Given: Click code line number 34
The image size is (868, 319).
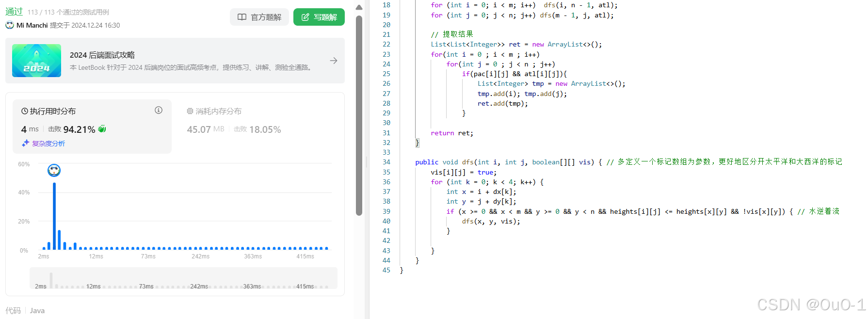Looking at the screenshot, I should click(x=386, y=162).
